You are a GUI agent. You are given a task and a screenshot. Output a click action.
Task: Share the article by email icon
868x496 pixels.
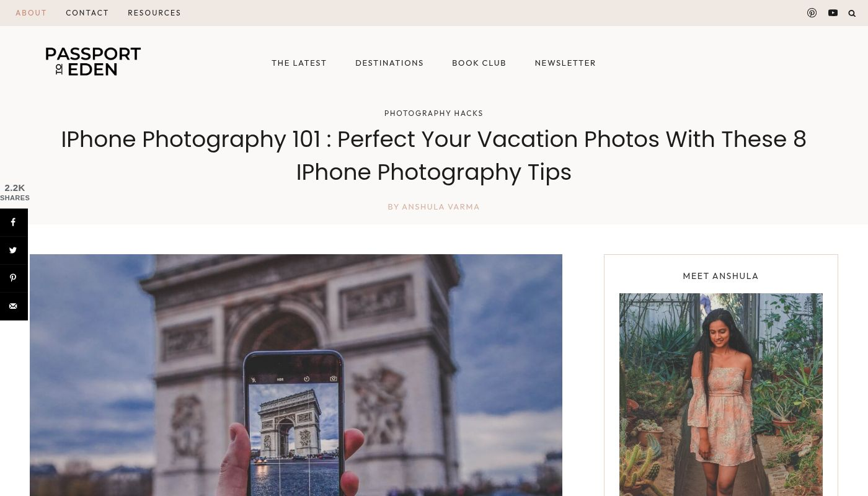point(13,306)
